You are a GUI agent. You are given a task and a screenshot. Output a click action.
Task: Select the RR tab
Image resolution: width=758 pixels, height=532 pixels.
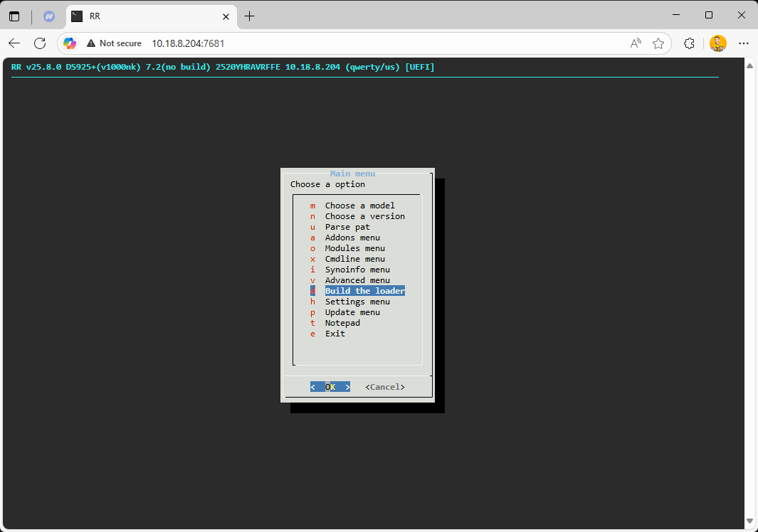152,16
